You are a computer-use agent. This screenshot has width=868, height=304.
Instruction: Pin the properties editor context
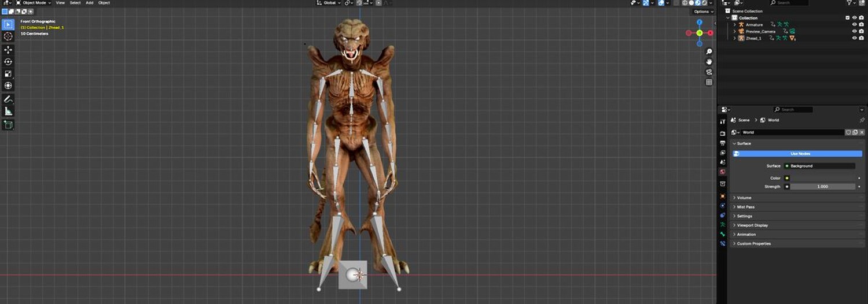[x=862, y=120]
